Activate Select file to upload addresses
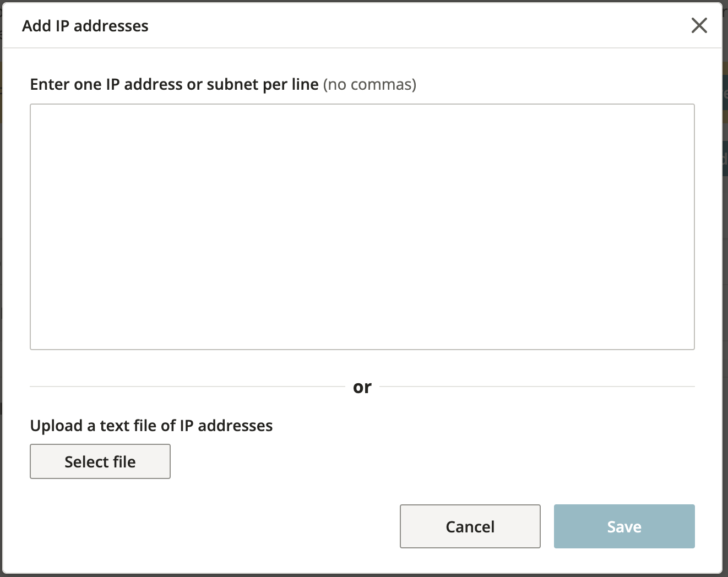Image resolution: width=728 pixels, height=577 pixels. (x=100, y=461)
